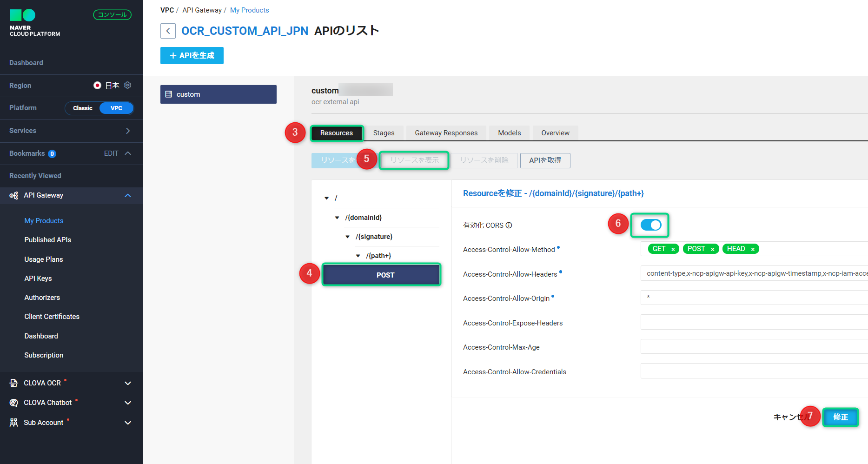
Task: Disable the CORS toggle switch
Action: pyautogui.click(x=650, y=225)
